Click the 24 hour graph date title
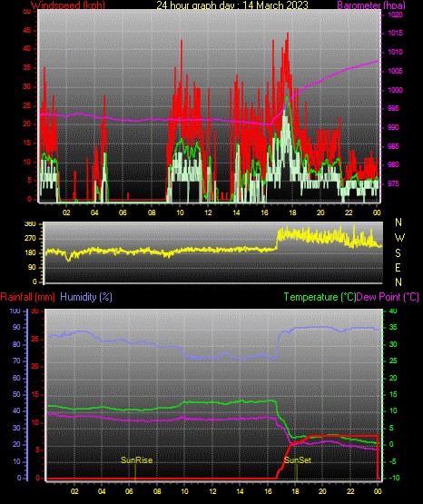Image resolution: width=423 pixels, height=504 pixels. point(232,5)
